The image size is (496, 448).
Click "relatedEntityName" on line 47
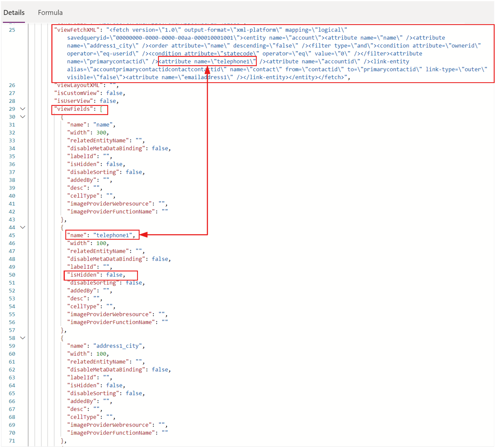click(x=98, y=251)
